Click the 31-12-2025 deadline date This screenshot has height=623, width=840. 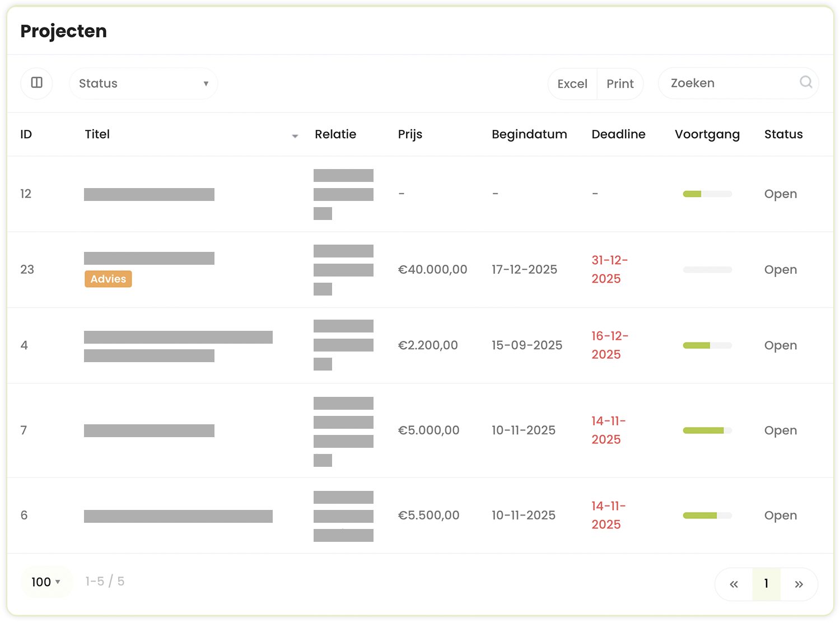609,269
